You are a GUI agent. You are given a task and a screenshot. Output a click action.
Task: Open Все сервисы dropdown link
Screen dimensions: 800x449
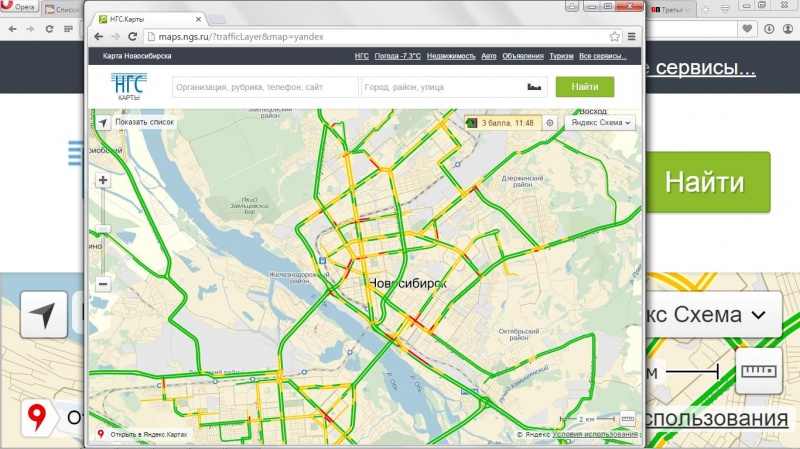click(602, 56)
